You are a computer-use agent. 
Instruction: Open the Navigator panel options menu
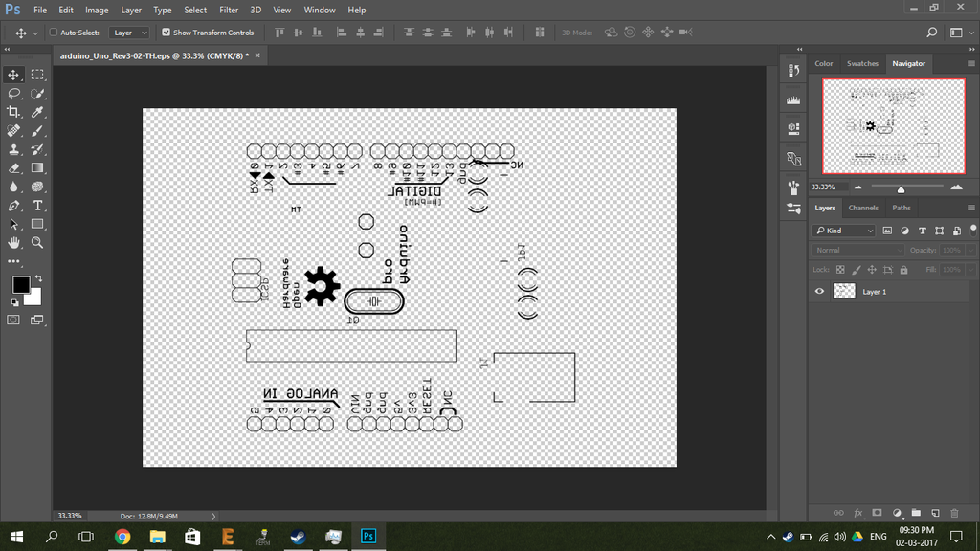pyautogui.click(x=970, y=64)
